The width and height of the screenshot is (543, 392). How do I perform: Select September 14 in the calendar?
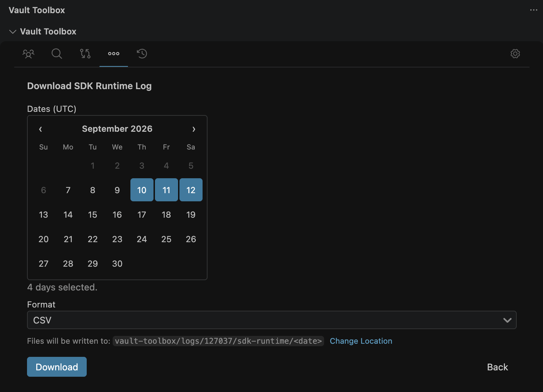(68, 214)
